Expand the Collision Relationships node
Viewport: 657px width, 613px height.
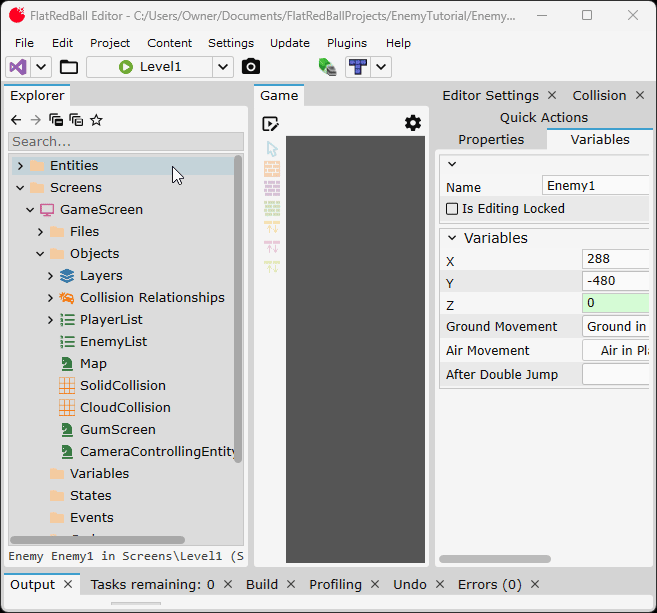coord(51,298)
